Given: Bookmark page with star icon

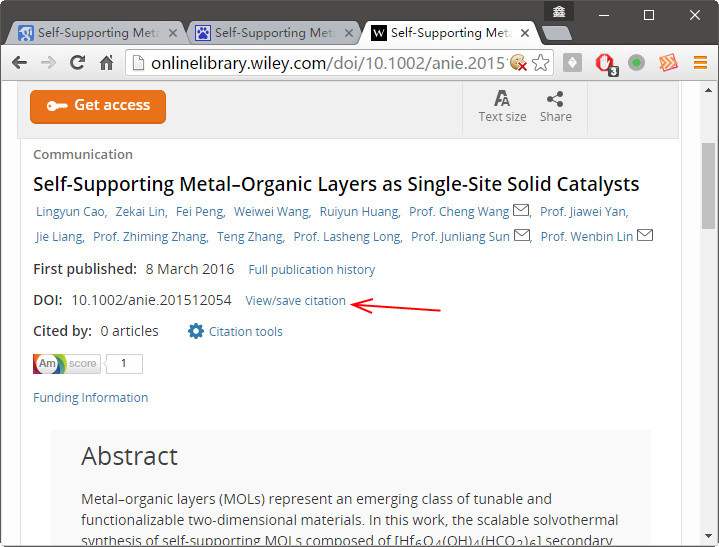Looking at the screenshot, I should click(541, 63).
